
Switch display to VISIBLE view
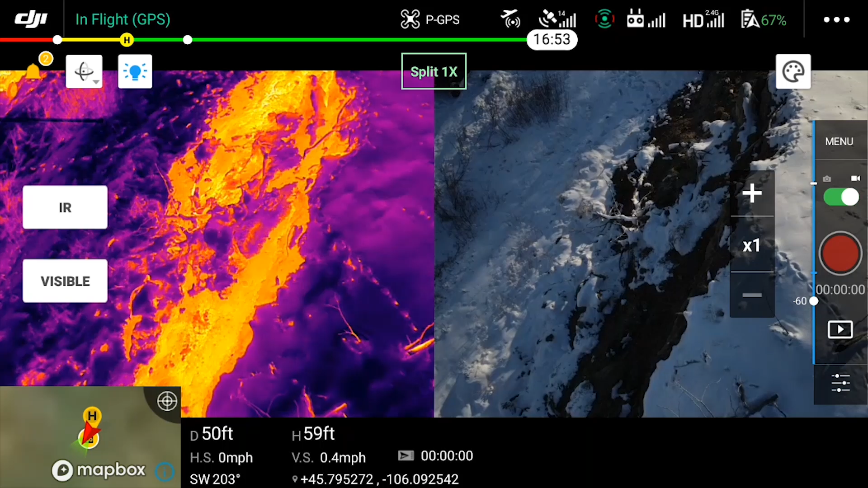65,281
